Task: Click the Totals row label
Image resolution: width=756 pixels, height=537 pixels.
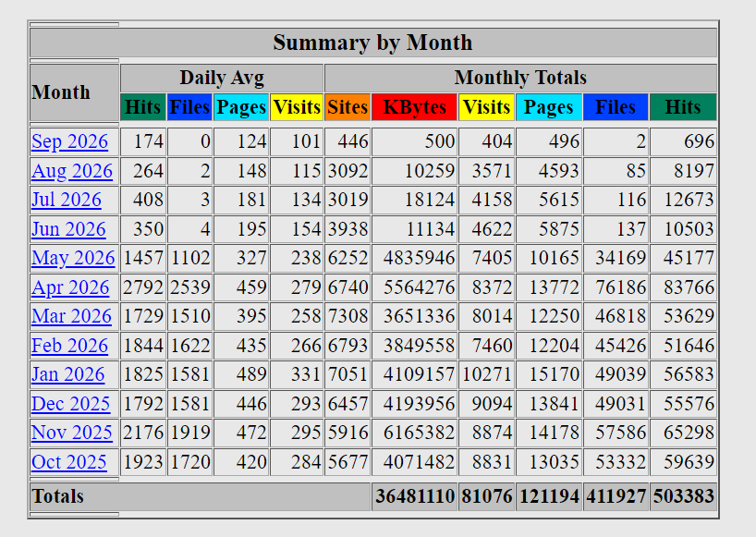Action: pyautogui.click(x=58, y=496)
